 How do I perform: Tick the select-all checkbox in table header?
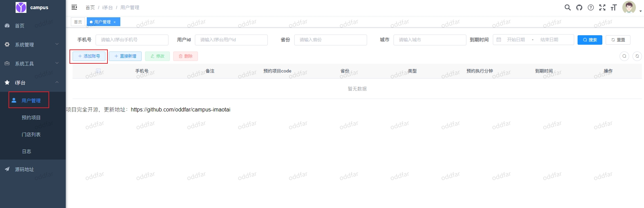(98, 71)
